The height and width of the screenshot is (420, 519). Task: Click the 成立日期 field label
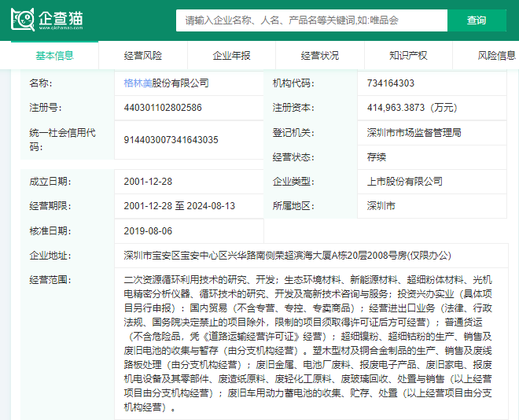coord(50,182)
